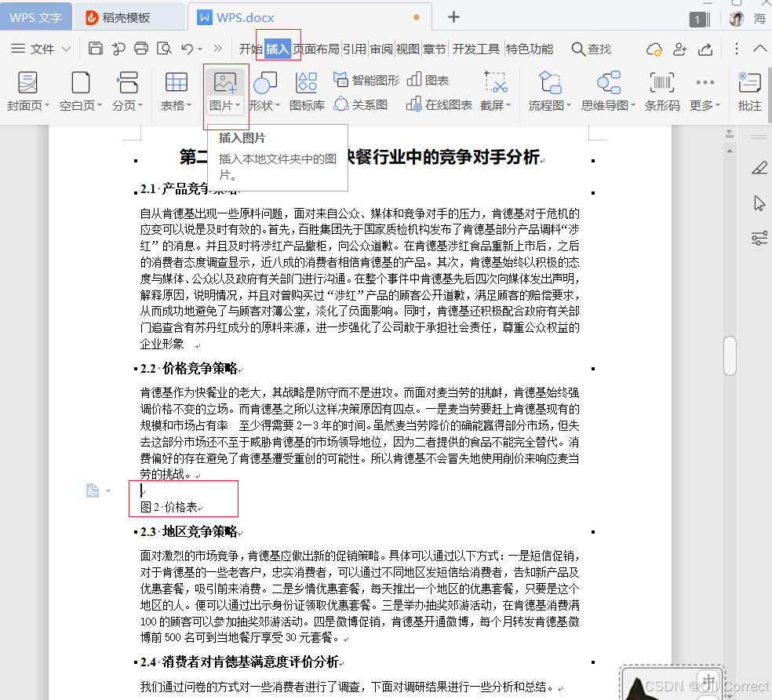Image resolution: width=772 pixels, height=700 pixels.
Task: Switch to the 审阅 ribbon tab
Action: click(381, 49)
